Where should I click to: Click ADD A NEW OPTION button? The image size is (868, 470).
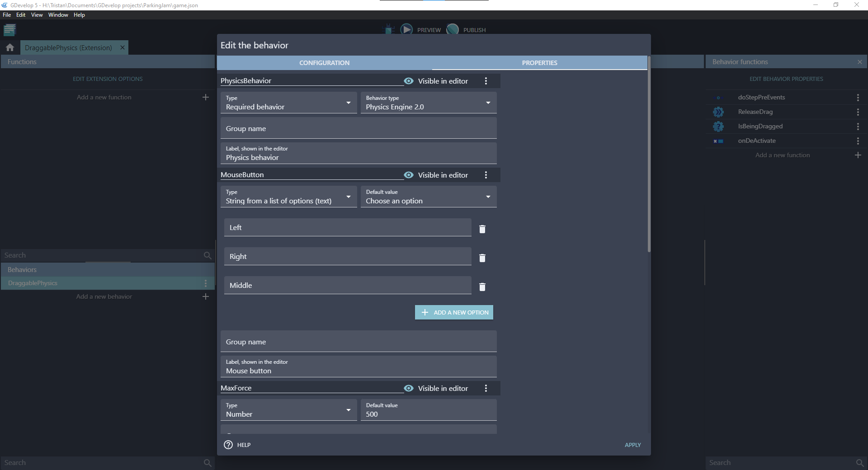[453, 312]
